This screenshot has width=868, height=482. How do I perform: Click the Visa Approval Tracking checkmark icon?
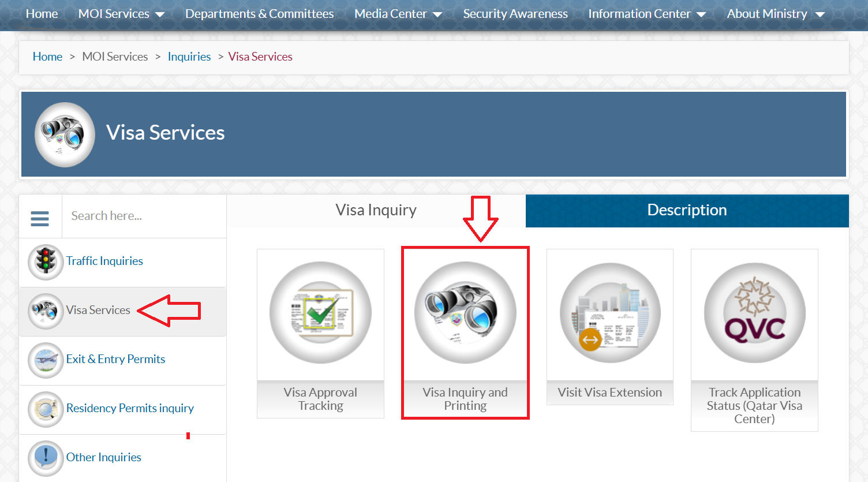[x=320, y=312]
